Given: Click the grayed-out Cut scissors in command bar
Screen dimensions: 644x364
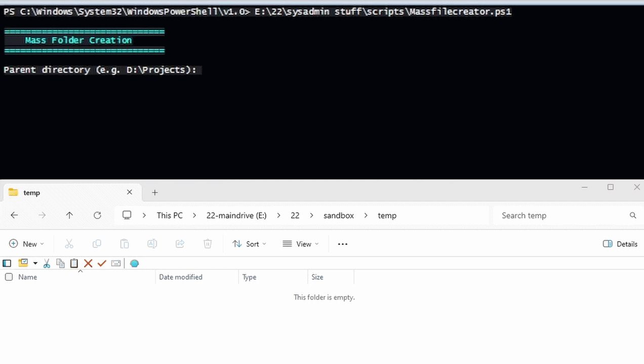Looking at the screenshot, I should [x=69, y=244].
